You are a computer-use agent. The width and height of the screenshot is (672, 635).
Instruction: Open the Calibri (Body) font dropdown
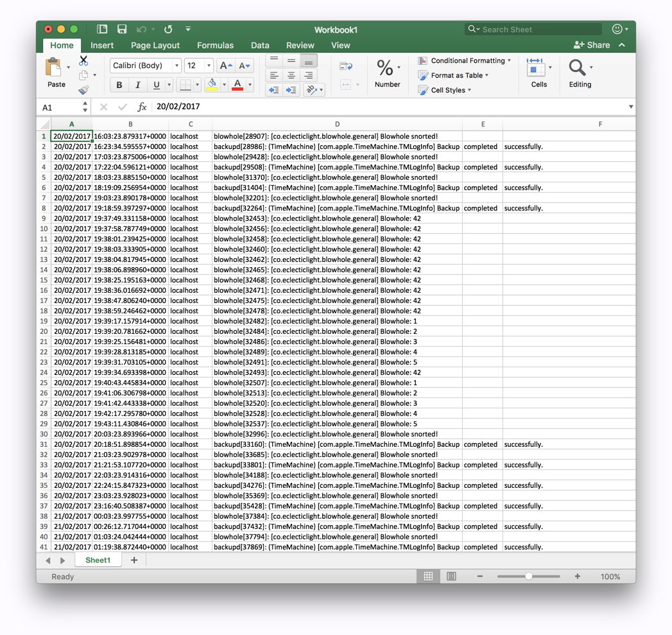click(x=176, y=65)
